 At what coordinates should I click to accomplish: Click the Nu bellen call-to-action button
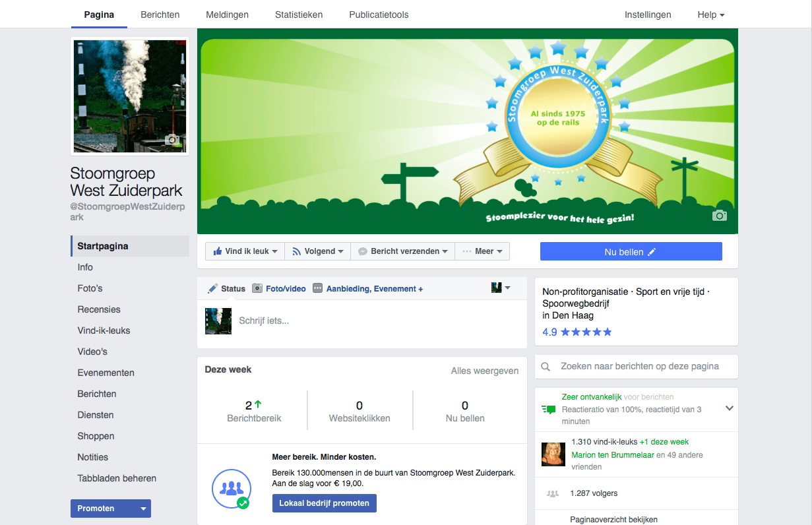[631, 251]
